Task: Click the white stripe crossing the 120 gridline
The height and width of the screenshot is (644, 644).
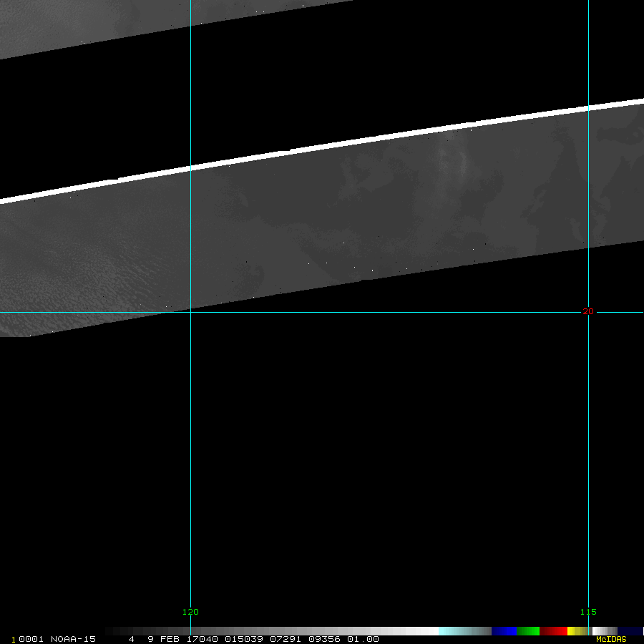Action: [x=190, y=168]
